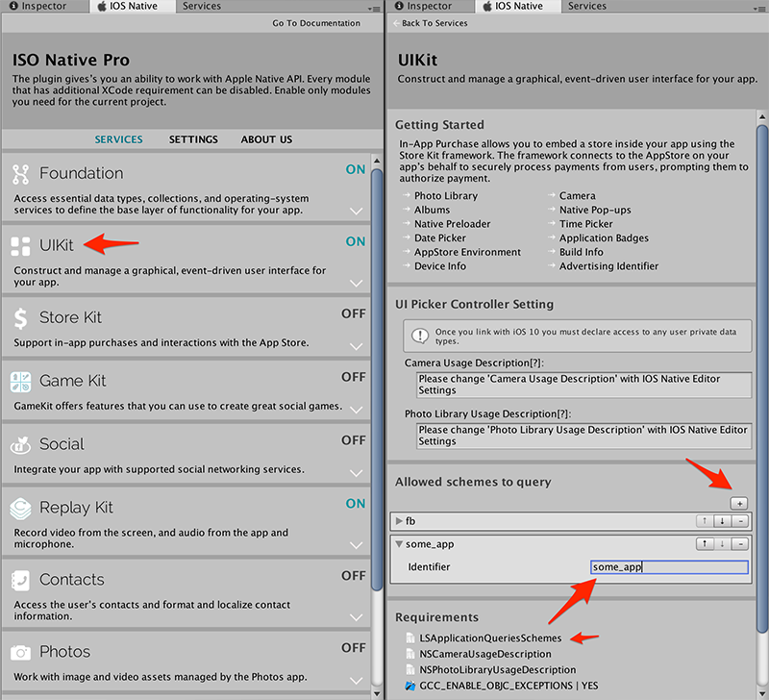
Task: Click the Social service icon
Action: pyautogui.click(x=20, y=445)
